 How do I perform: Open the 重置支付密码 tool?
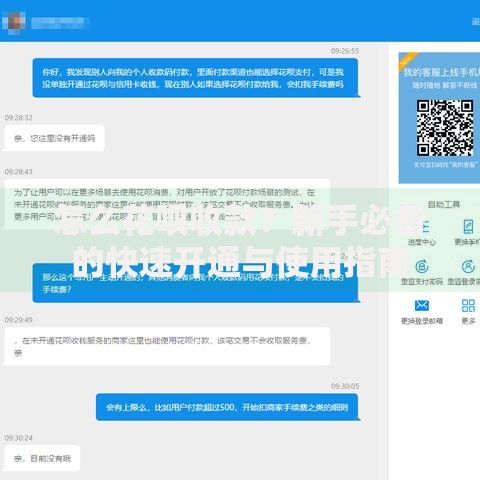[x=422, y=272]
